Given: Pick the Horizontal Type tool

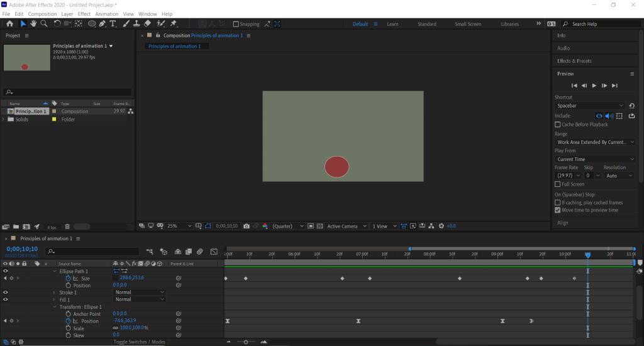Looking at the screenshot, I should pos(113,24).
